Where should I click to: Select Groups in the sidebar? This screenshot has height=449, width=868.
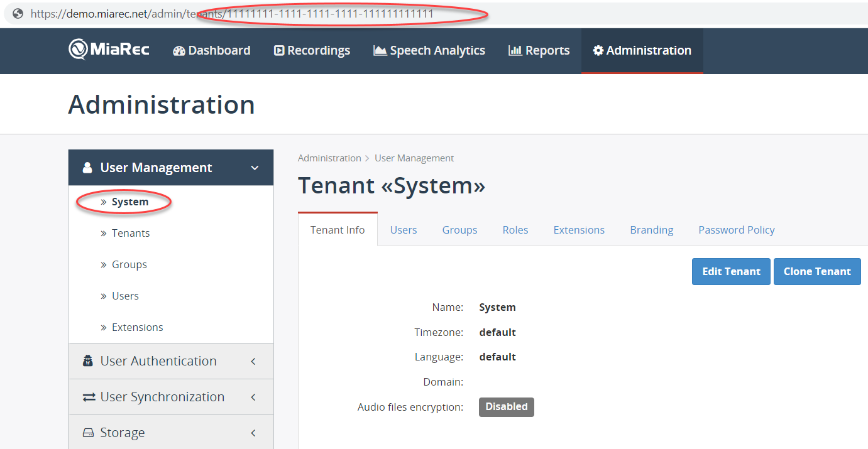(129, 264)
